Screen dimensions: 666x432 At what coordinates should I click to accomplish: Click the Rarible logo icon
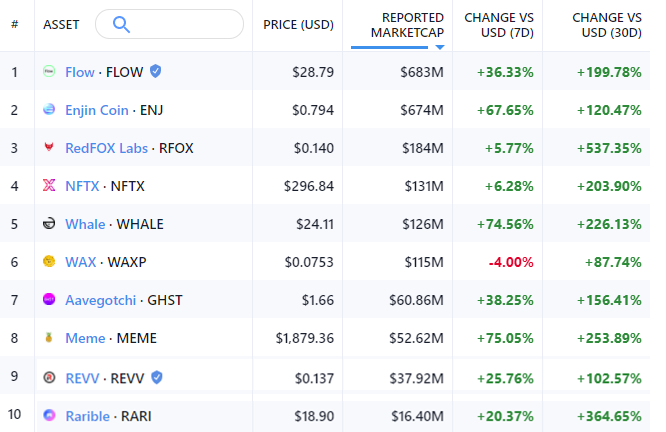click(49, 415)
